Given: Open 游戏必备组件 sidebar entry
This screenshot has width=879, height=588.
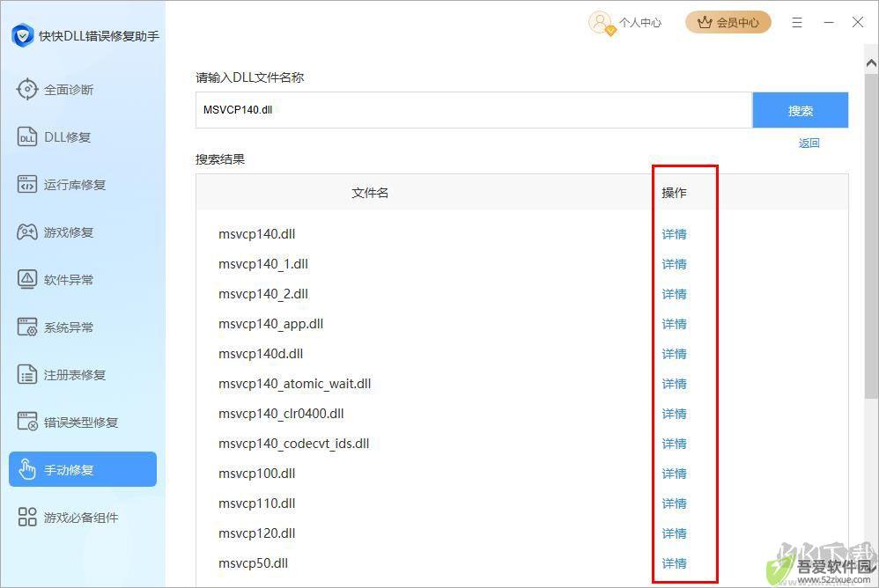Looking at the screenshot, I should (x=81, y=518).
